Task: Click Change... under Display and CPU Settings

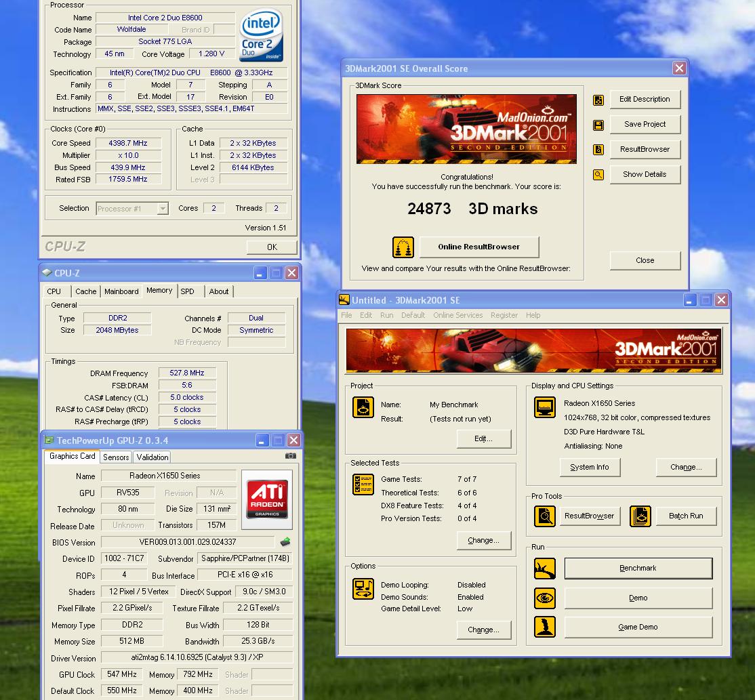Action: tap(686, 467)
